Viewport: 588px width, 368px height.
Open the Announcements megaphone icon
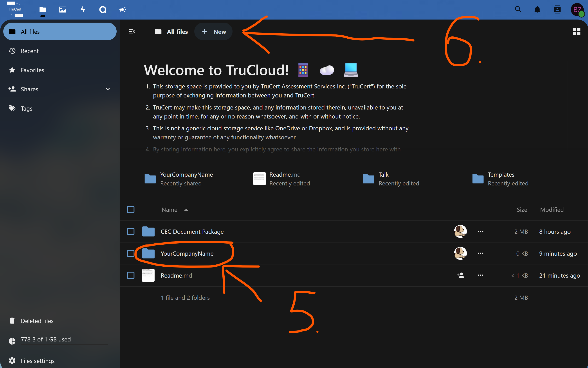[x=123, y=9]
